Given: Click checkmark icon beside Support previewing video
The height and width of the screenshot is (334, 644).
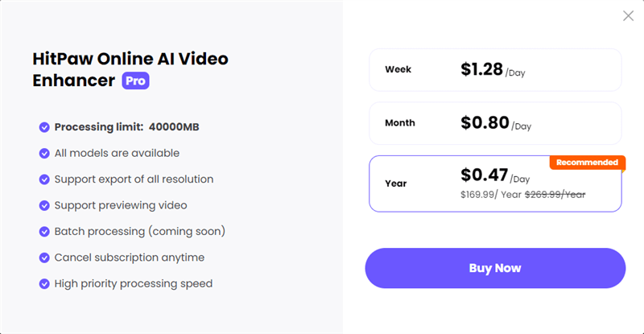Looking at the screenshot, I should [44, 205].
